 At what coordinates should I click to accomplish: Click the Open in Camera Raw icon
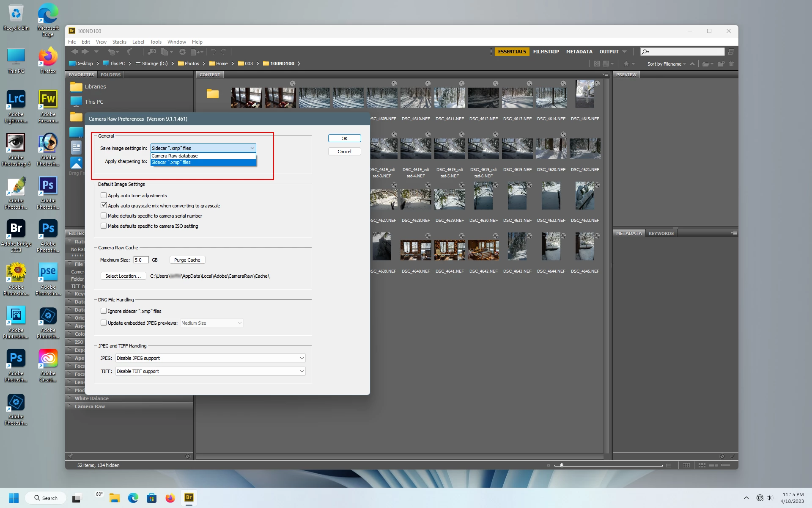(182, 52)
